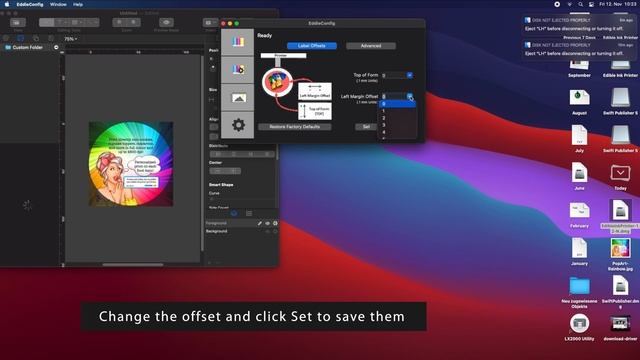Viewport: 640px width, 360px height.
Task: Open the ink levels panel in EddieConfig
Action: tap(238, 42)
